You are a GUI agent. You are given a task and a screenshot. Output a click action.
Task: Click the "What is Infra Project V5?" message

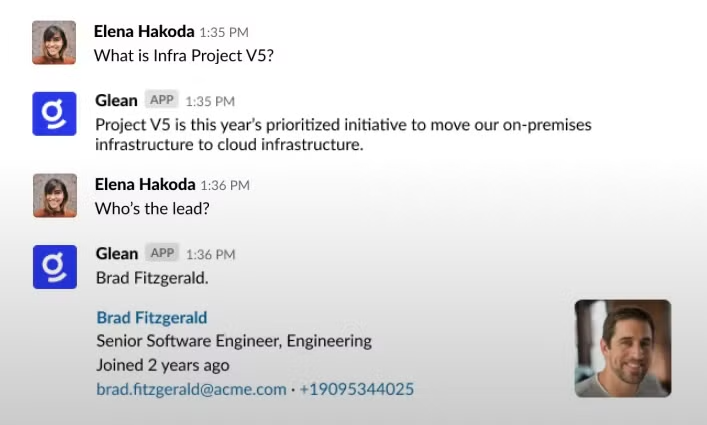[183, 56]
